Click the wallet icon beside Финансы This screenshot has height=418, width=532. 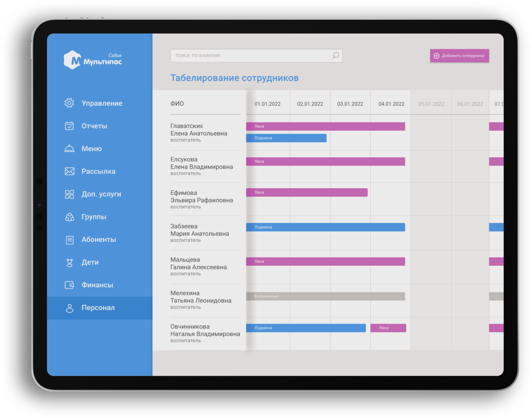(x=69, y=285)
